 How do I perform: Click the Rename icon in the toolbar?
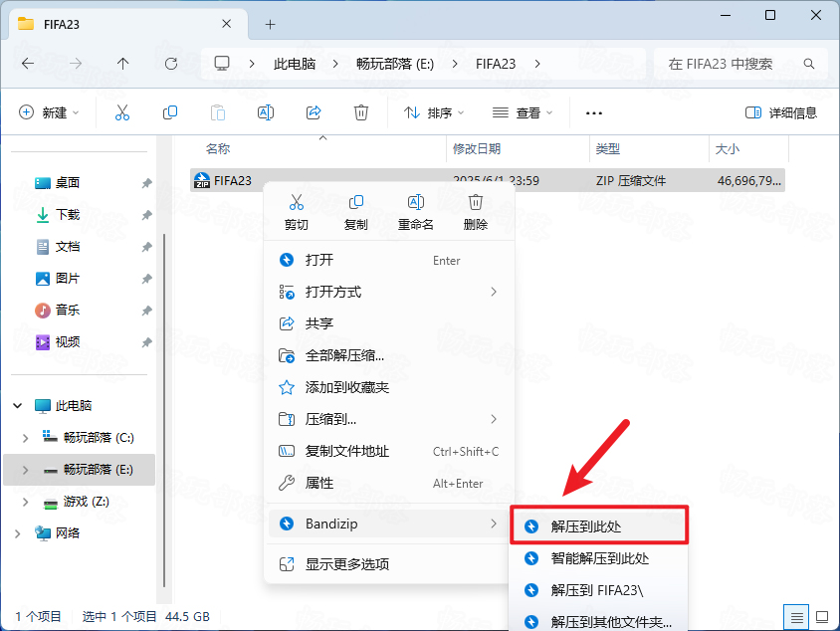coord(266,113)
